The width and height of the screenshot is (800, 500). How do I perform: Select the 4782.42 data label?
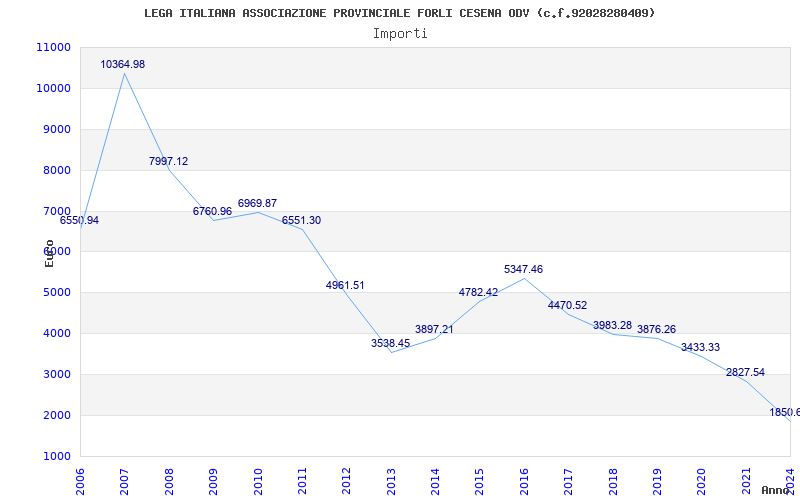click(x=479, y=292)
